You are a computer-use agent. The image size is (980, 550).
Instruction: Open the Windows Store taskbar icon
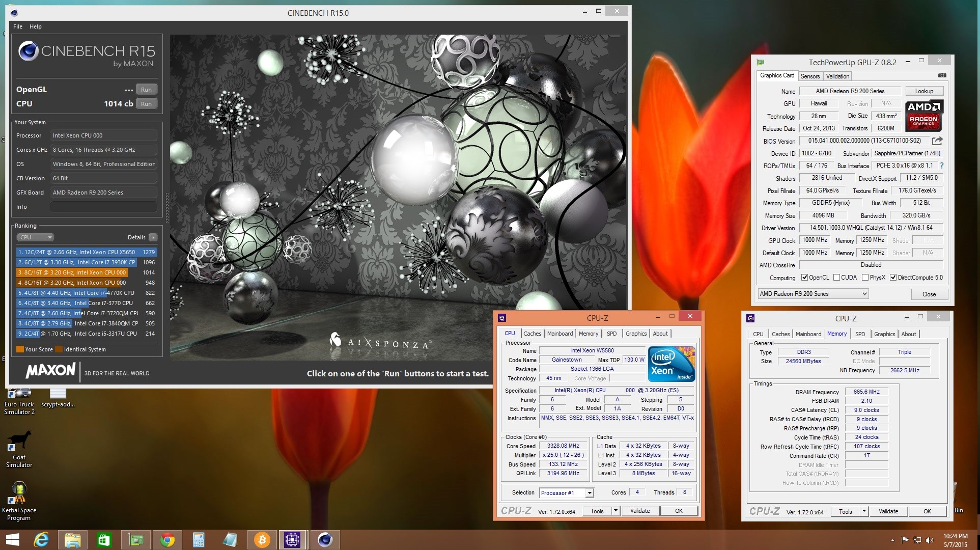tap(104, 540)
